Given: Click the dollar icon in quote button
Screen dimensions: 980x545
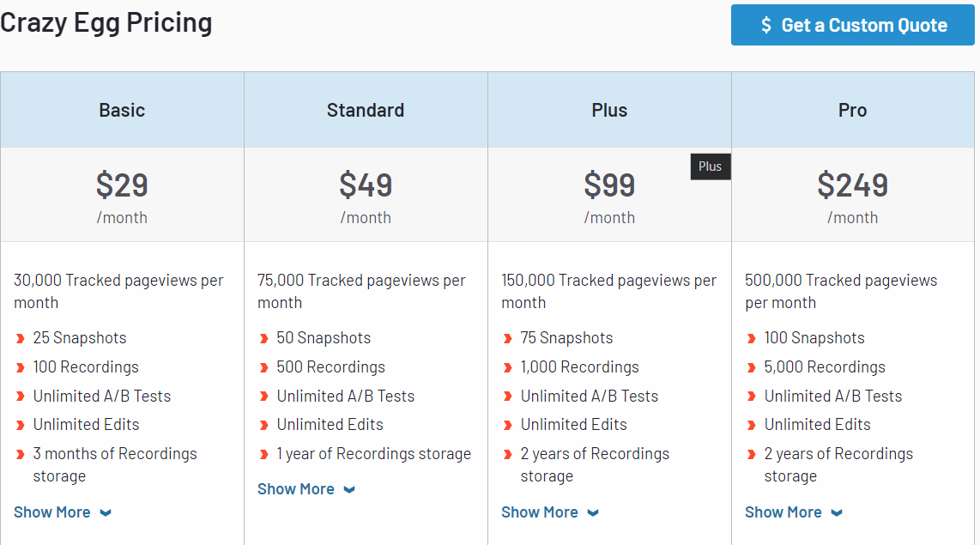Looking at the screenshot, I should [x=766, y=26].
